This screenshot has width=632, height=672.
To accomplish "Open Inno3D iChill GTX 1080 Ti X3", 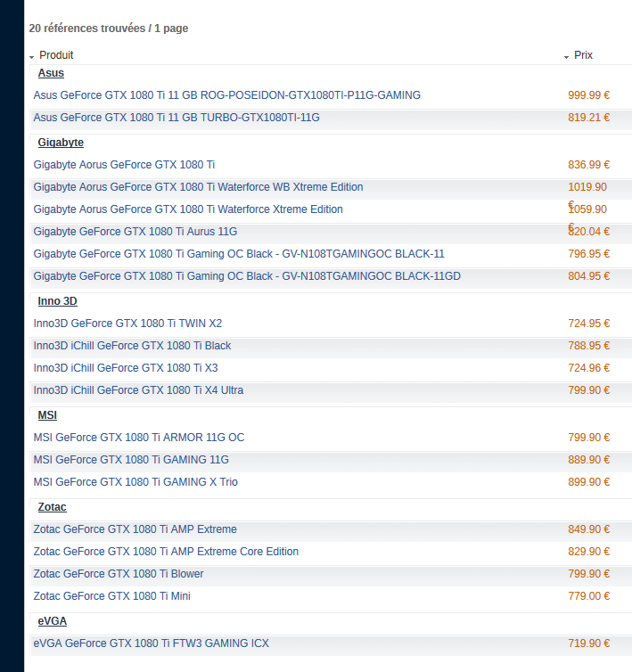I will point(126,368).
